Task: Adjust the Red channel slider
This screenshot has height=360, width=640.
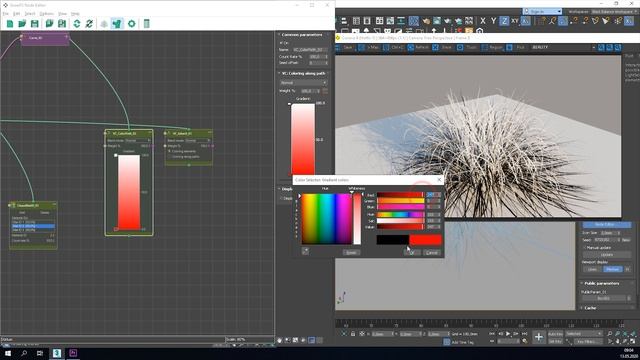Action: (x=400, y=195)
